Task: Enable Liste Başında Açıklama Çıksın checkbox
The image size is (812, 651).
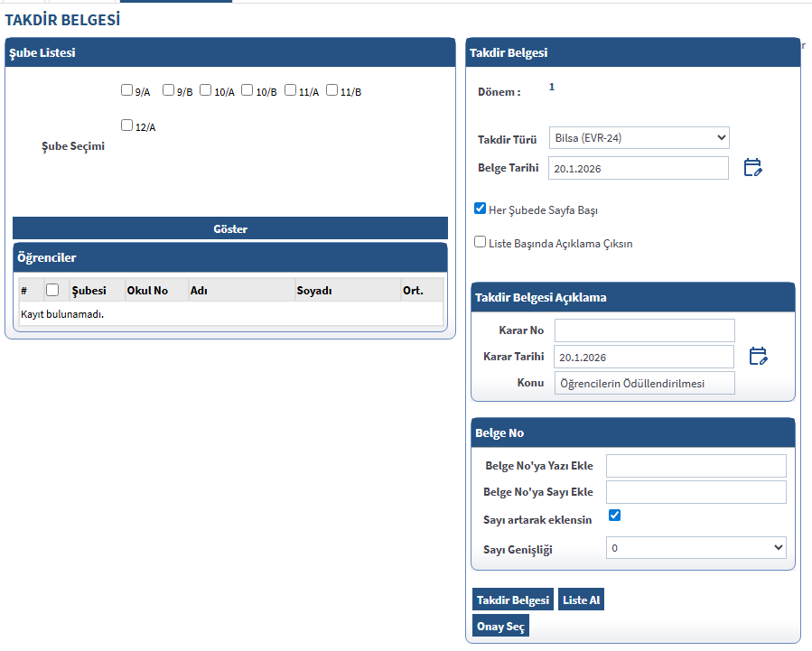Action: (481, 242)
